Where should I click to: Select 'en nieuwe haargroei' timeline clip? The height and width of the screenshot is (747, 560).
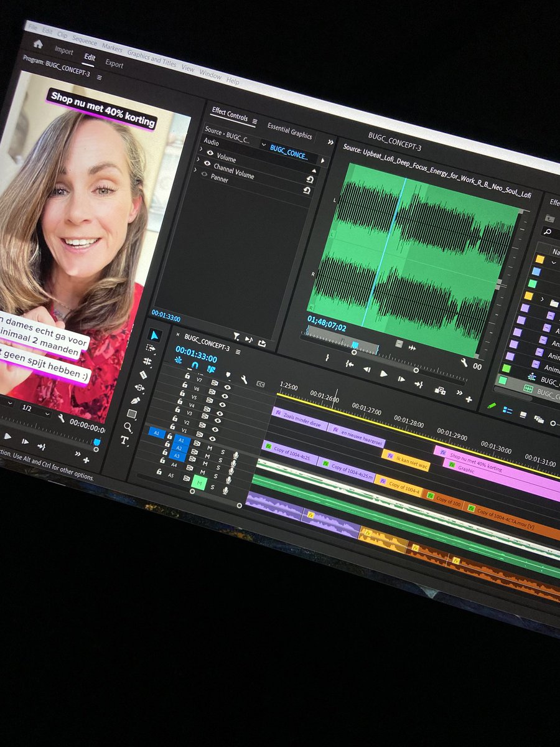356,435
